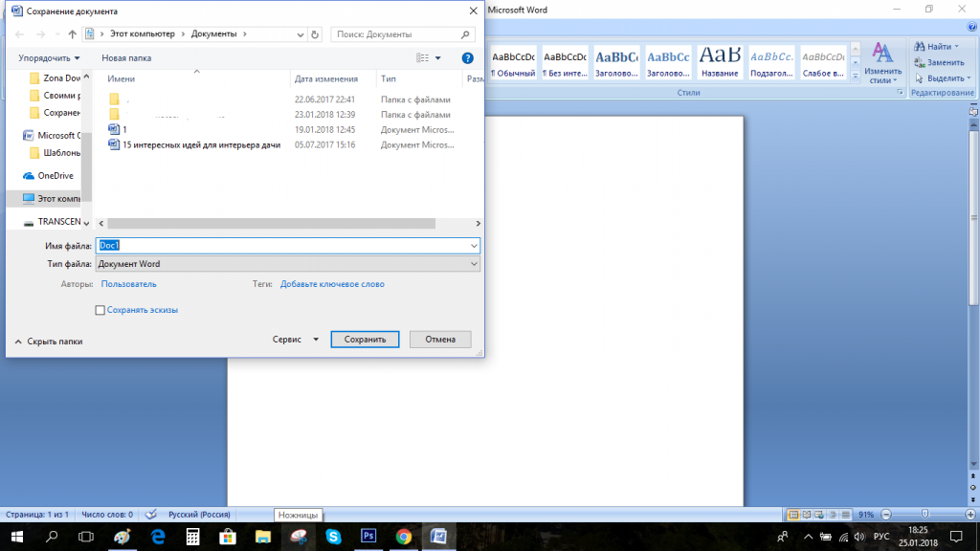Click the refresh icon beside the address bar
Screen dimensions: 980x551
coord(316,34)
